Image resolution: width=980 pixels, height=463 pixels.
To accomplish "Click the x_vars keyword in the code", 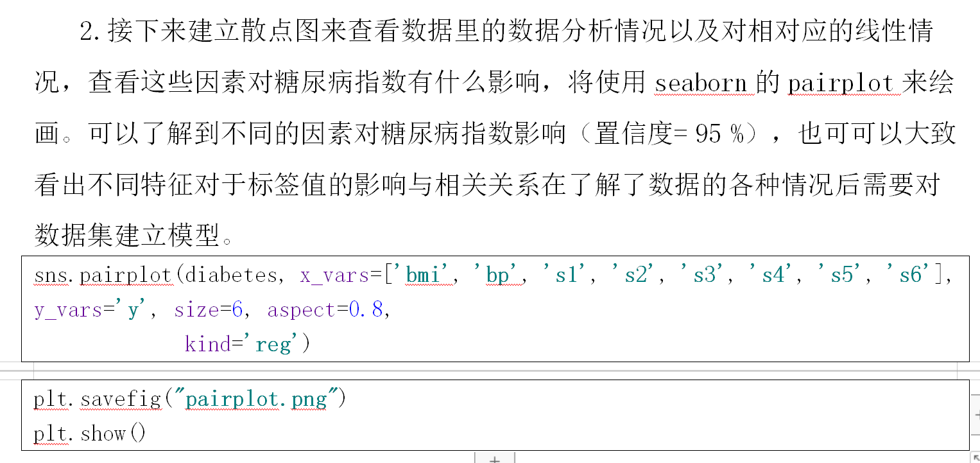I will click(x=335, y=275).
